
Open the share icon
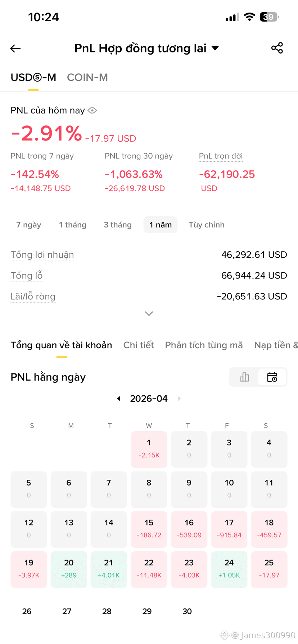(x=277, y=48)
